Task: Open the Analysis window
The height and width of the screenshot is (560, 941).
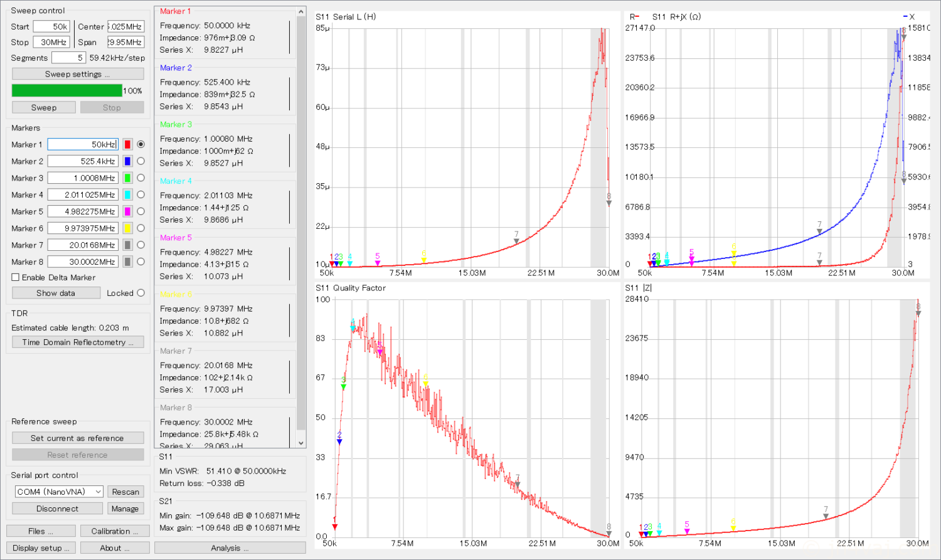Action: click(230, 548)
